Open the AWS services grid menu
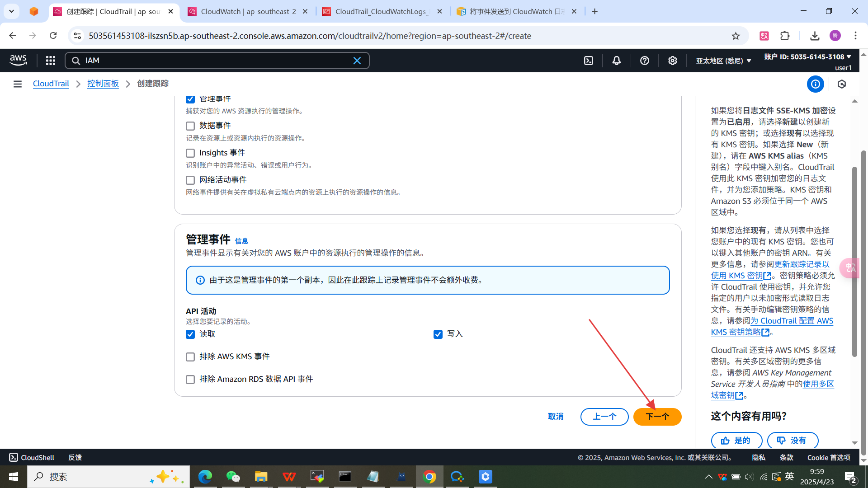This screenshot has width=868, height=488. click(51, 61)
